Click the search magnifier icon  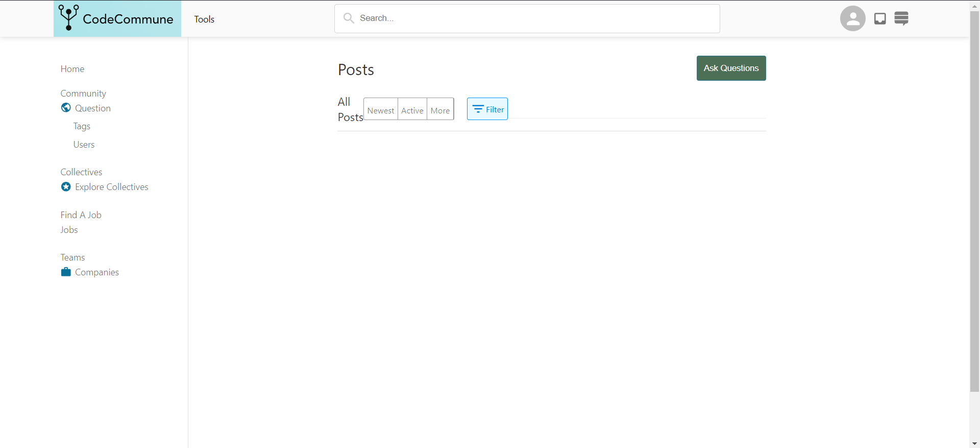tap(349, 18)
